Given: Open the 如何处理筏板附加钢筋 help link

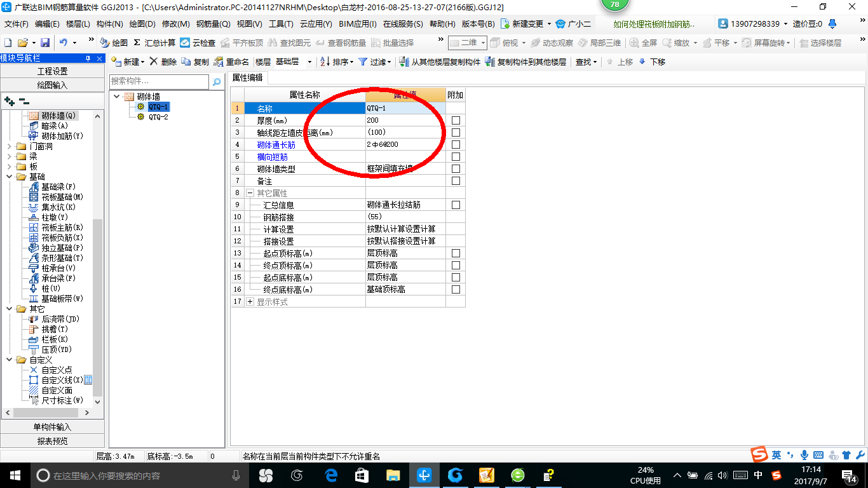Looking at the screenshot, I should pyautogui.click(x=654, y=24).
